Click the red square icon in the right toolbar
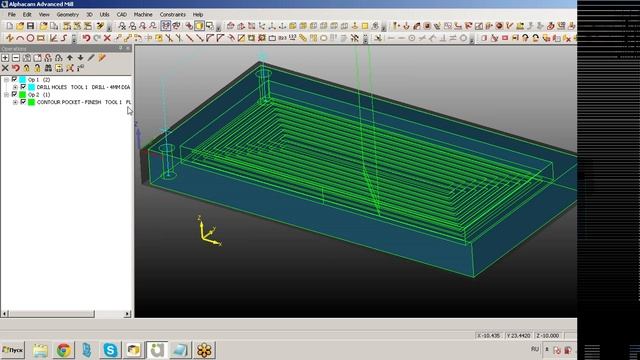The height and width of the screenshot is (360, 640). point(505,38)
